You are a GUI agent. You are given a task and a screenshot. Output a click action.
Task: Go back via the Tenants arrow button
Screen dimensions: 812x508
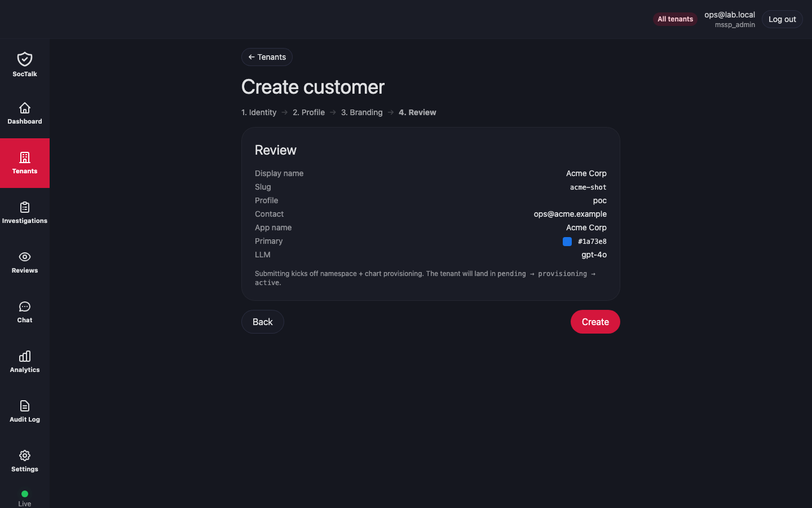click(267, 57)
